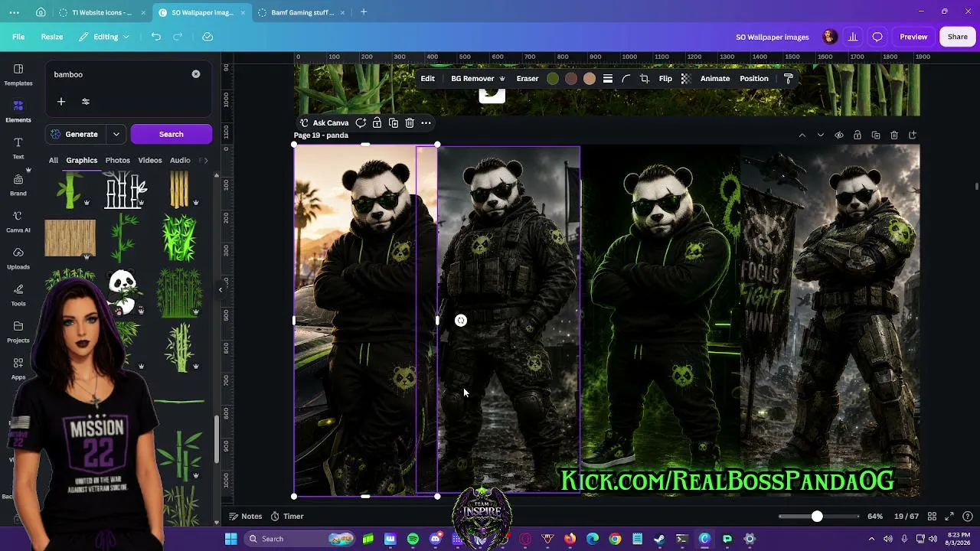Open comment icon in floating toolbar

point(361,123)
